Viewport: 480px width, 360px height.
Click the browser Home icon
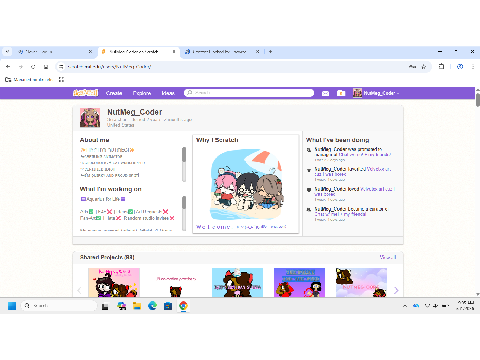(46, 67)
